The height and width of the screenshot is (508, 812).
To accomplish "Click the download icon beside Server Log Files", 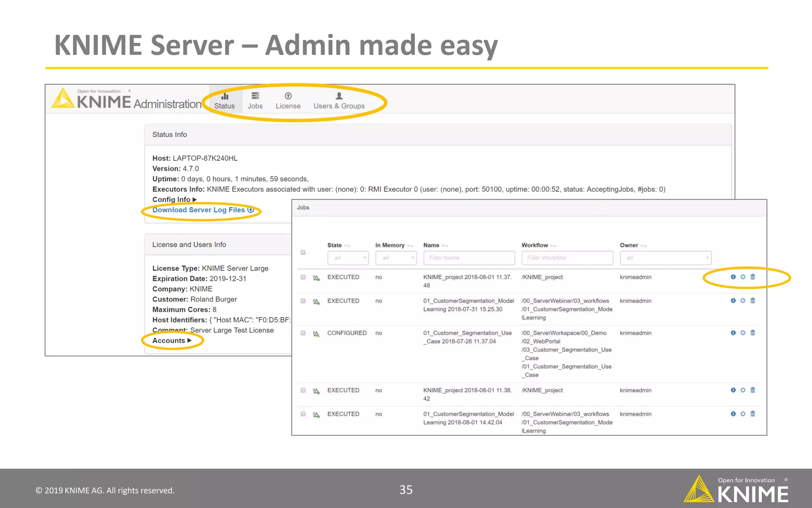I will [x=251, y=210].
